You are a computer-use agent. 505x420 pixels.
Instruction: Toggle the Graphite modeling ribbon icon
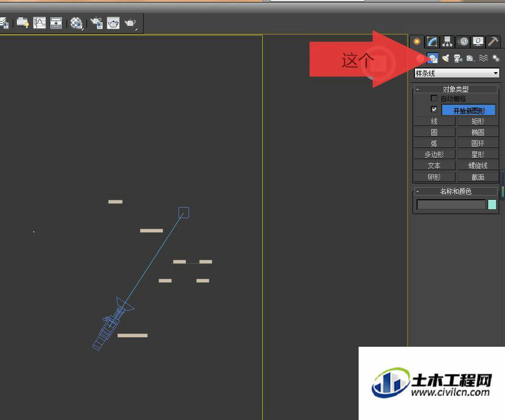(23, 23)
